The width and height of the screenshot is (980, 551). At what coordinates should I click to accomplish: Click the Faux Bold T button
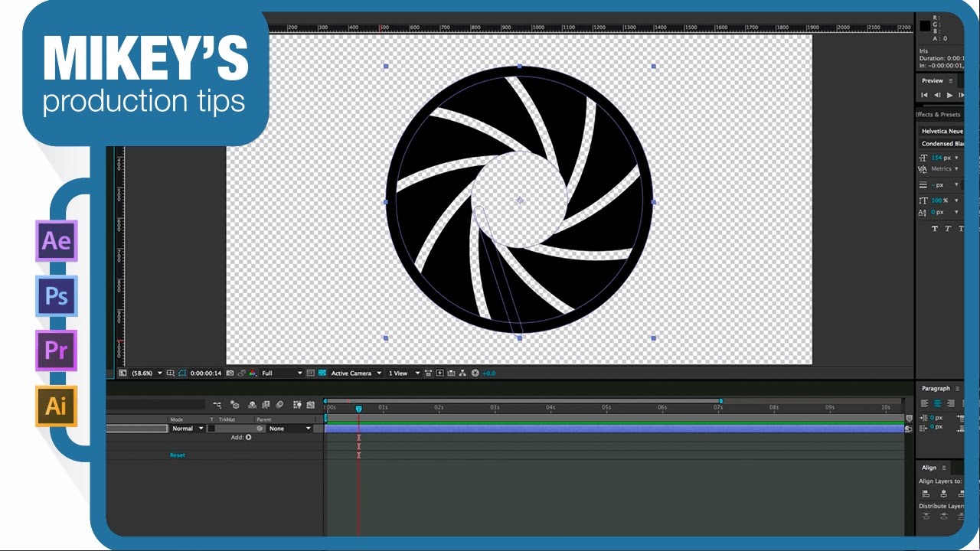(x=935, y=229)
